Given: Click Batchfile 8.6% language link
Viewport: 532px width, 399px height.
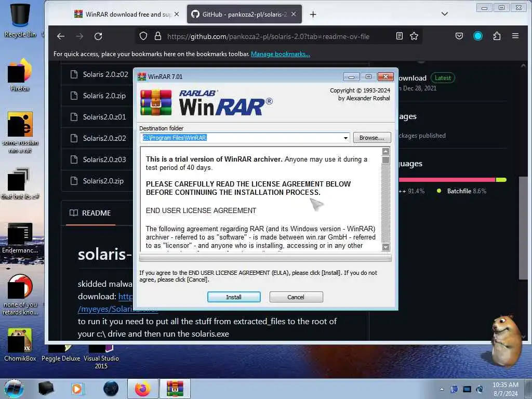Looking at the screenshot, I should pos(462,191).
